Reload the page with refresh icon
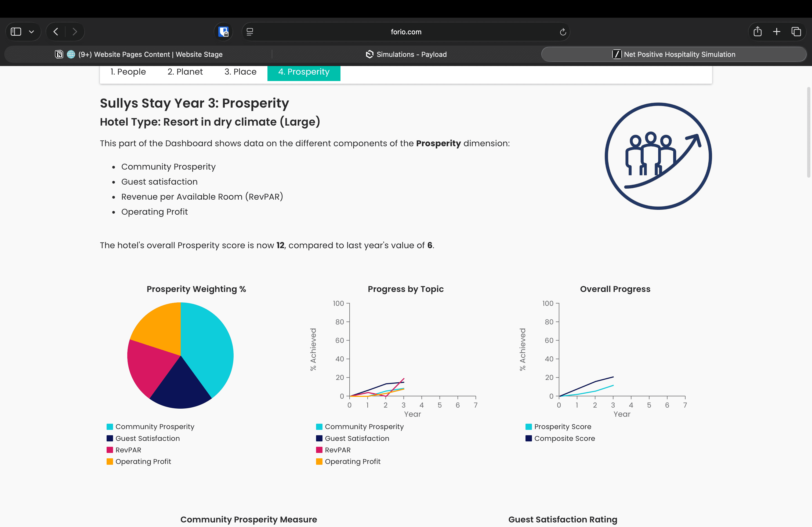Image resolution: width=812 pixels, height=527 pixels. point(563,32)
